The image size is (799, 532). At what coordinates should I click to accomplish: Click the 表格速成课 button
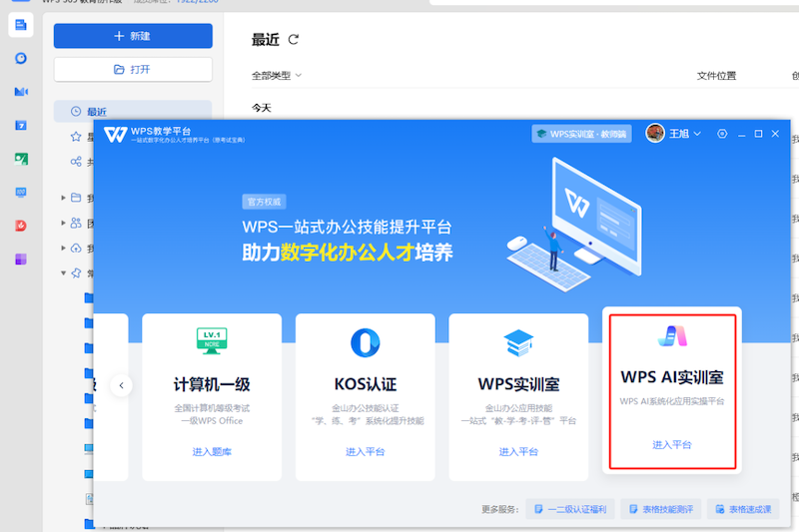[743, 509]
